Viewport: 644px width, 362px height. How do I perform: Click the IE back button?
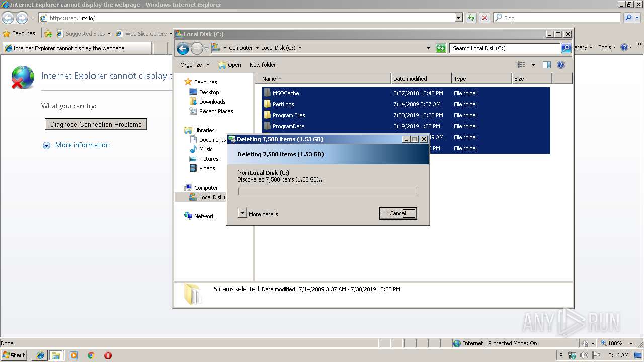point(8,18)
